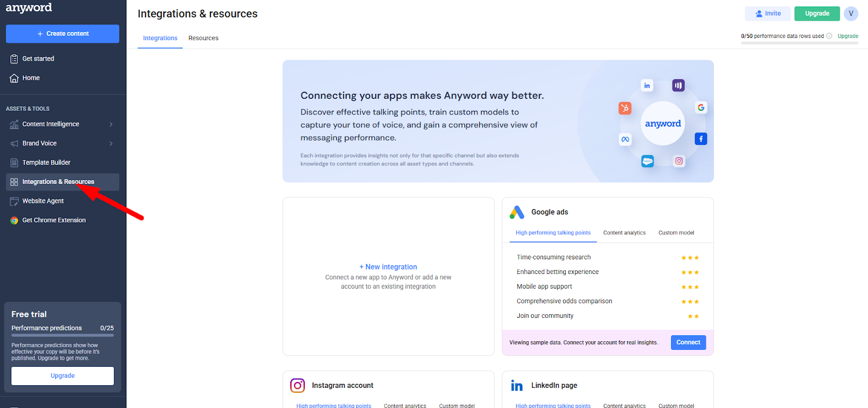Click the Performance predictions progress bar

(62, 335)
